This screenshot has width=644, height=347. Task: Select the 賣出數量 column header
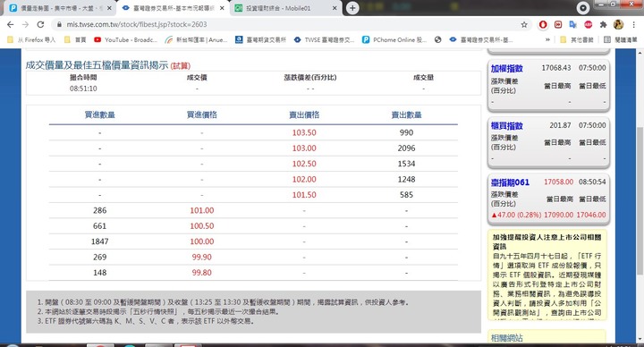(406, 115)
